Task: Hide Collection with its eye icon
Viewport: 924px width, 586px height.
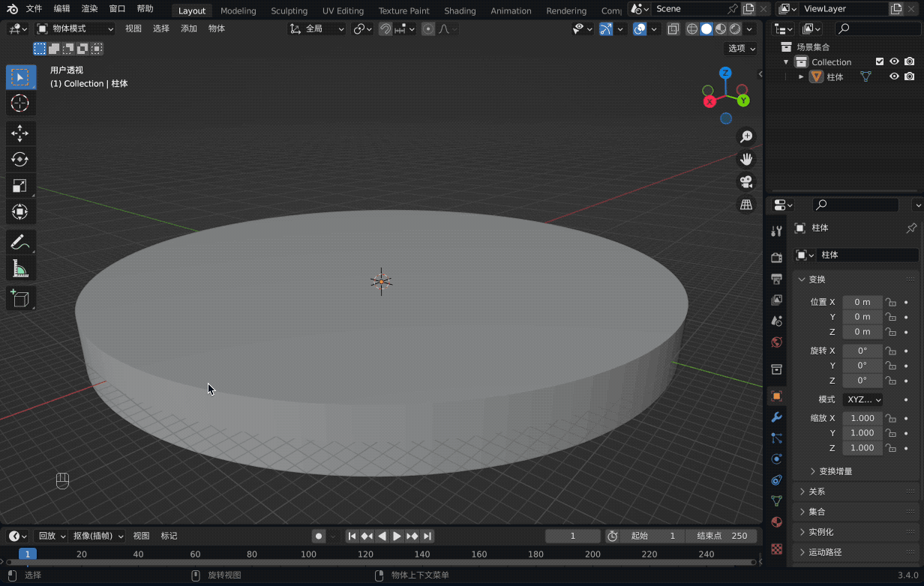Action: (894, 61)
